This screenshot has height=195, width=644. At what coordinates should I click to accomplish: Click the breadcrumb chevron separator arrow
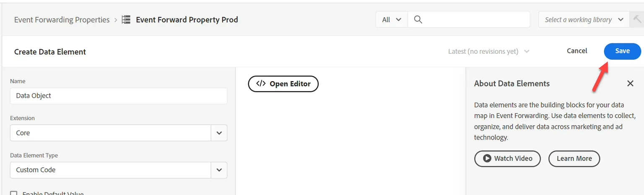tap(116, 20)
